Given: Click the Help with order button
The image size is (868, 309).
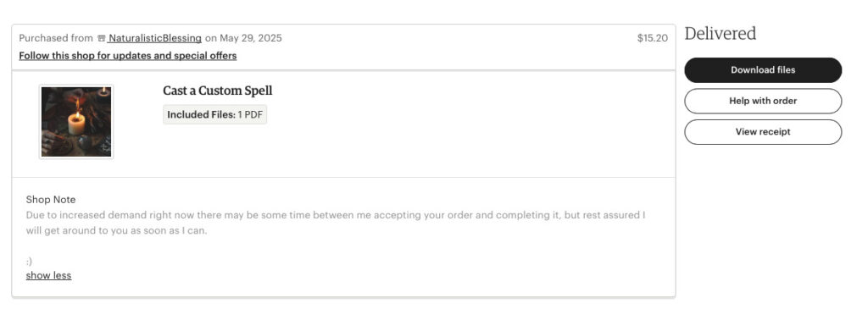Looking at the screenshot, I should 763,101.
